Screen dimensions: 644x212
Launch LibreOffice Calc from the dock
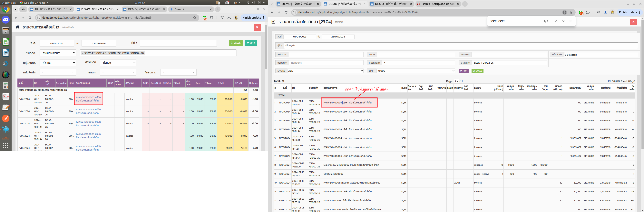[6, 42]
